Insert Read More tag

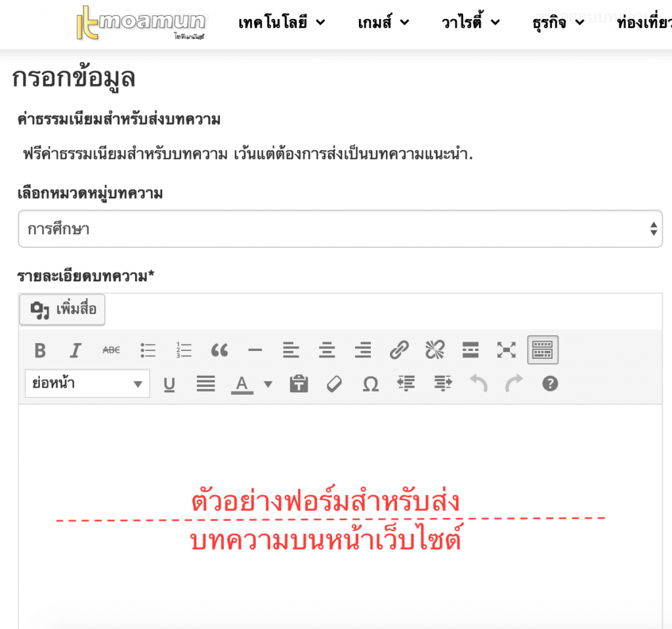471,350
